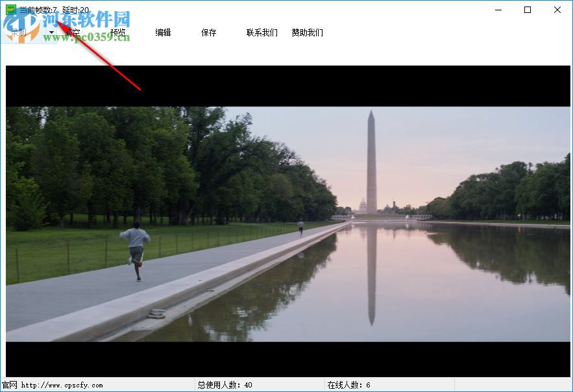Screen dimensions: 573x392
Task: Maximize the application window
Action: click(528, 10)
